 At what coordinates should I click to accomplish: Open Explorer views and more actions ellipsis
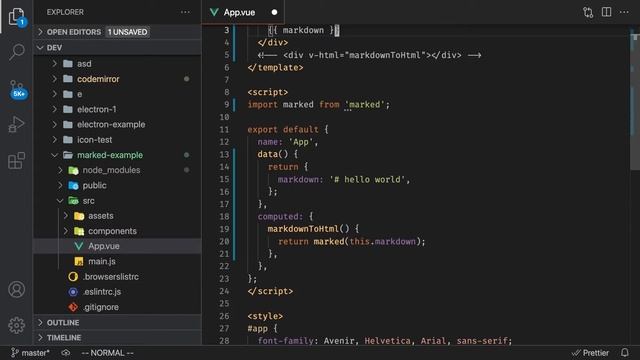pos(185,12)
